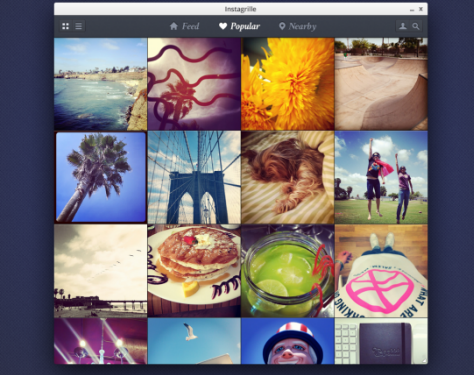474x375 pixels.
Task: Go to the Feed tab
Action: click(x=184, y=26)
